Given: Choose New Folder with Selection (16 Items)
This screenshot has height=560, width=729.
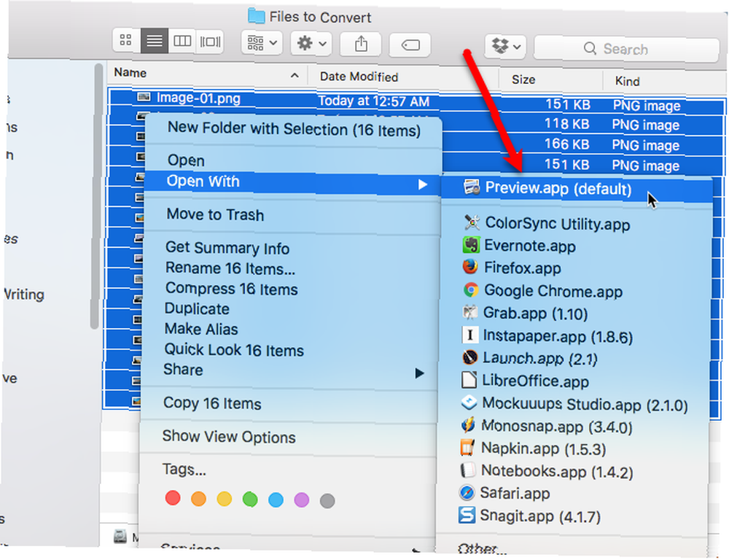Looking at the screenshot, I should (x=294, y=129).
